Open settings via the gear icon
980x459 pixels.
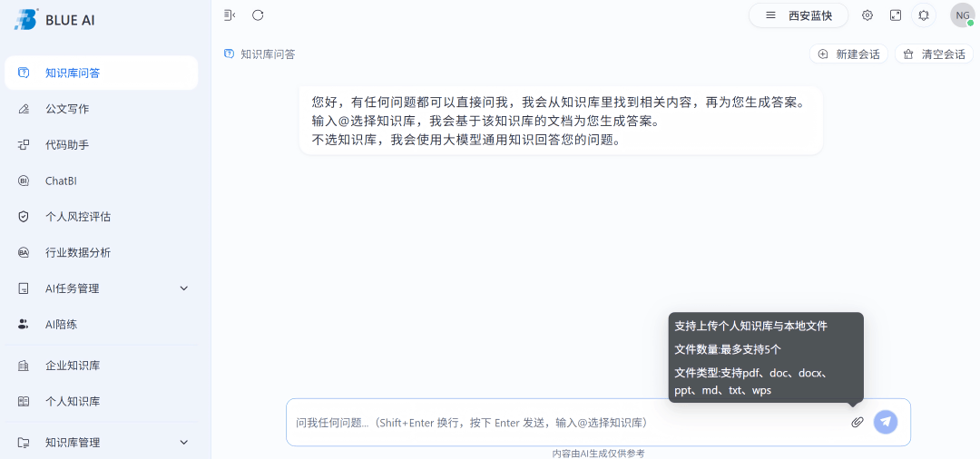pyautogui.click(x=867, y=15)
